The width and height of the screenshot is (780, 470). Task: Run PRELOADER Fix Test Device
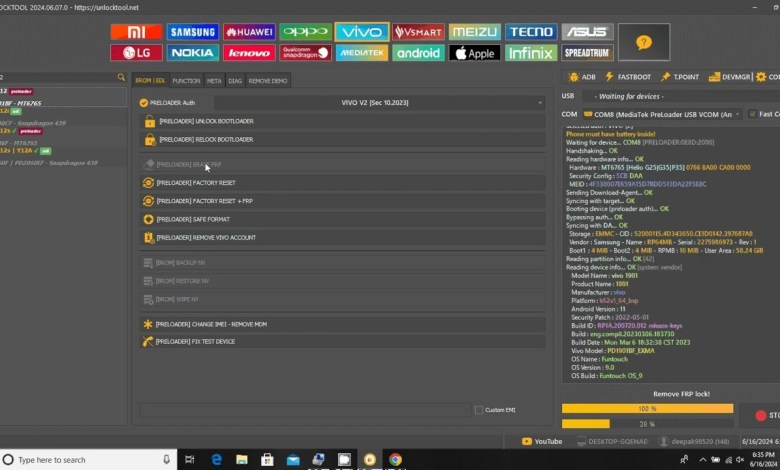point(342,342)
